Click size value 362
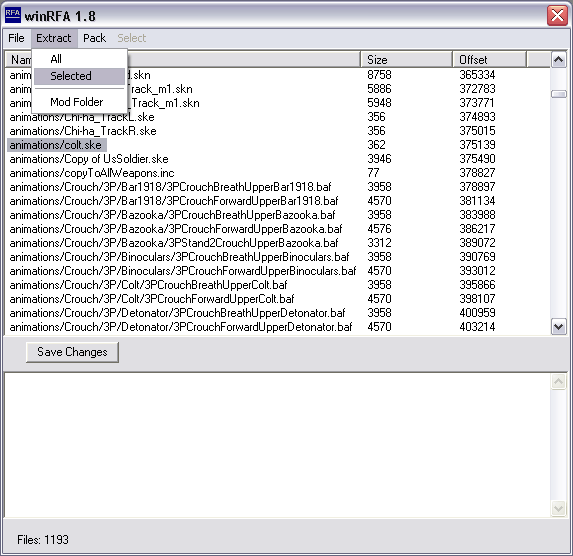 click(x=376, y=145)
